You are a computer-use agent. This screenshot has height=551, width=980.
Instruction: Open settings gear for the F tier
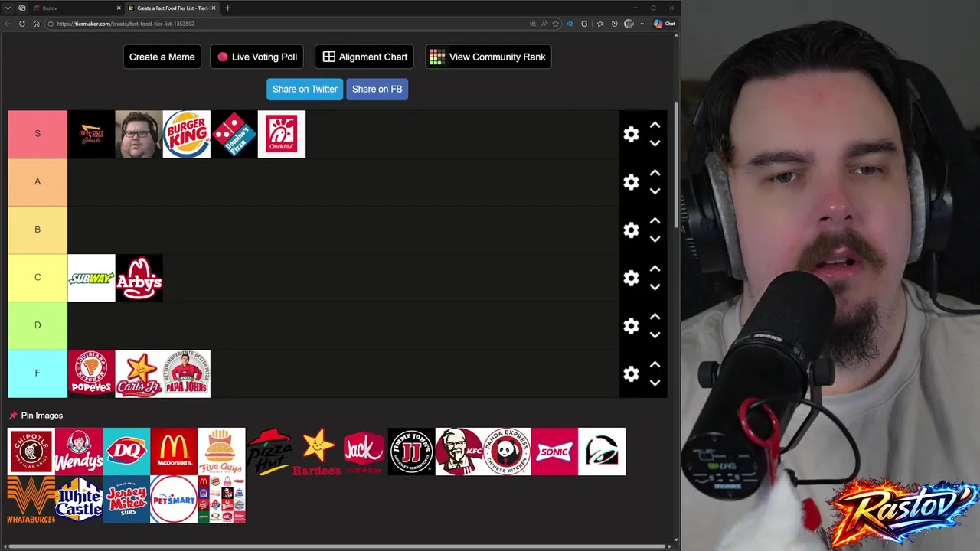tap(631, 373)
